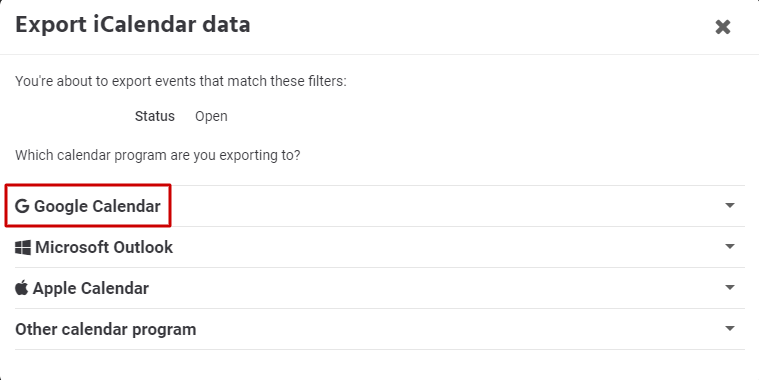Click the Apple logo beside Apple Calendar

tap(21, 288)
